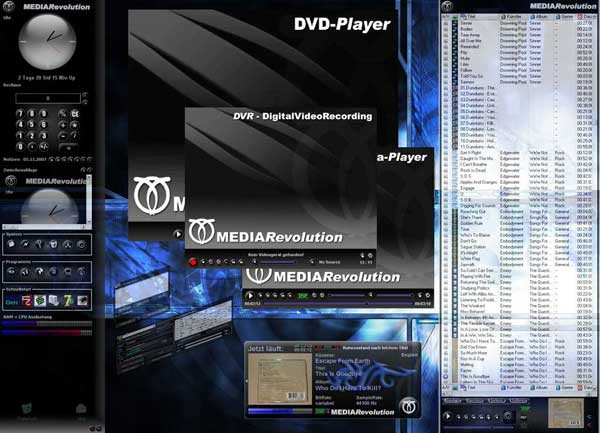
Task: Sort the playlist by the Künstler column
Action: click(x=513, y=17)
